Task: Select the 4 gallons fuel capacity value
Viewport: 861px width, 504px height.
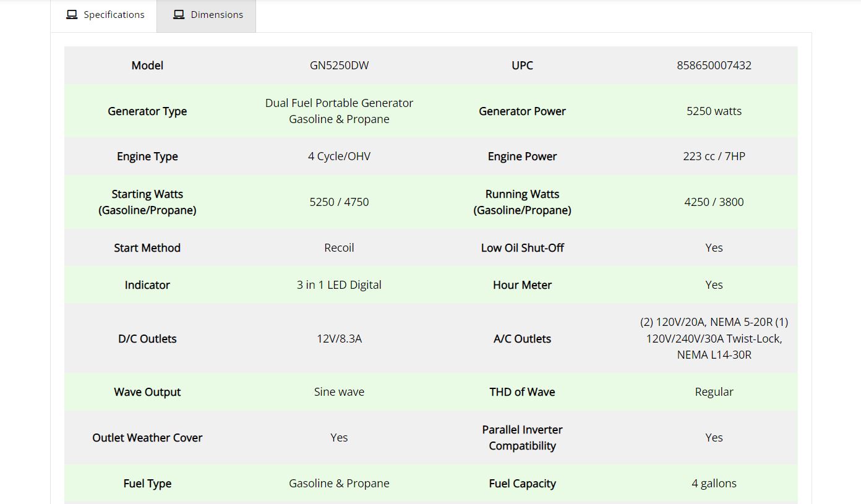Action: point(714,484)
